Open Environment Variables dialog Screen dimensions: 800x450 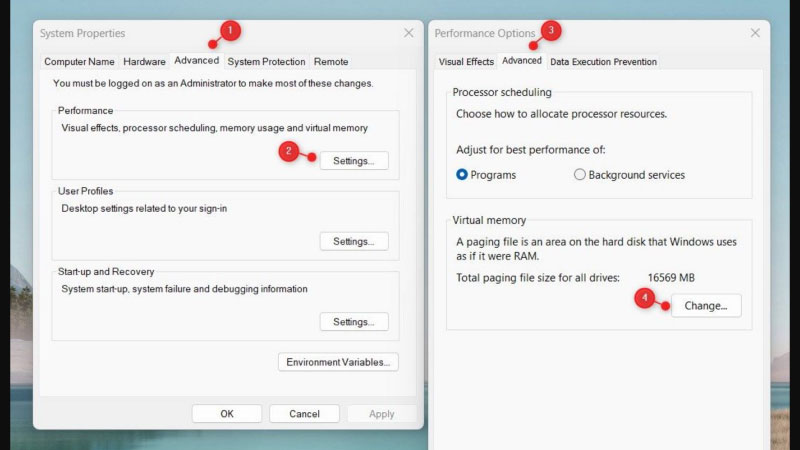point(338,362)
